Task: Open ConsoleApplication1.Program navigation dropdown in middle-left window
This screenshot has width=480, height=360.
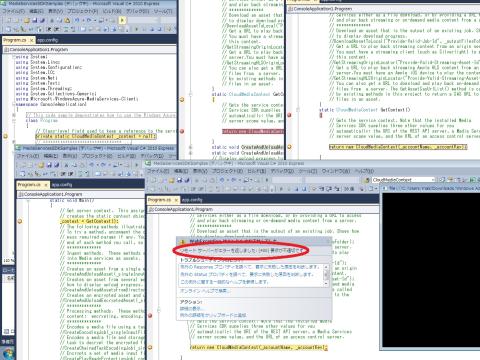Action: point(81,194)
